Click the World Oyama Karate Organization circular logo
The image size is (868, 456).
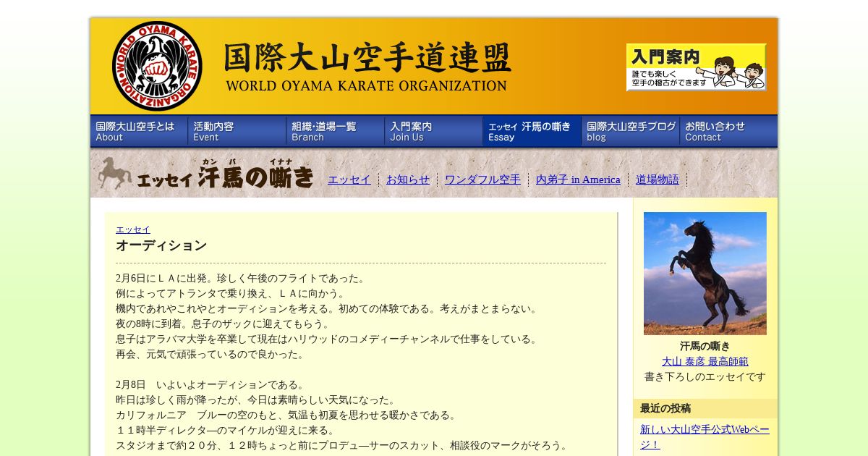pyautogui.click(x=157, y=66)
